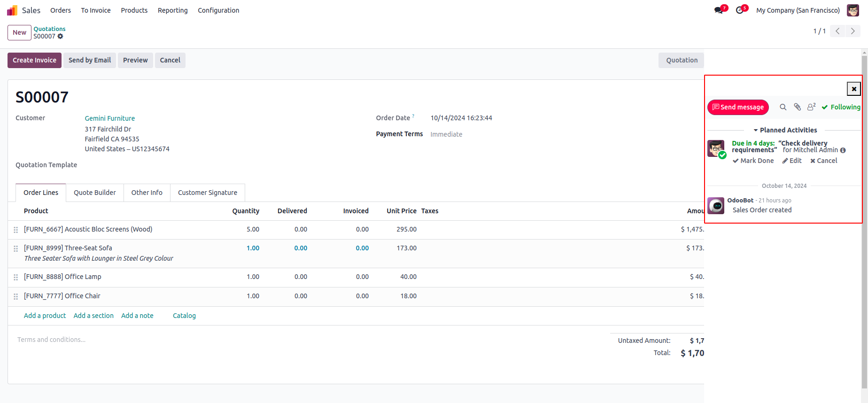
Task: Click the Create Invoice button
Action: pos(34,60)
